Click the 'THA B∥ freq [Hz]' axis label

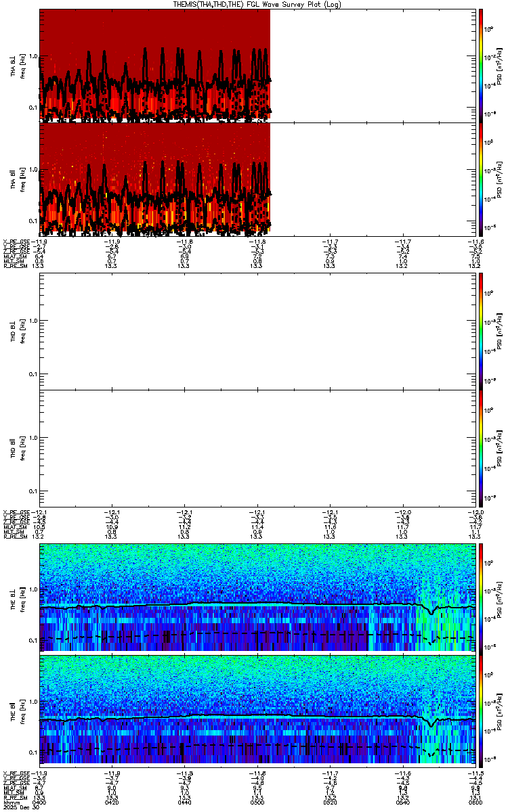(18, 179)
